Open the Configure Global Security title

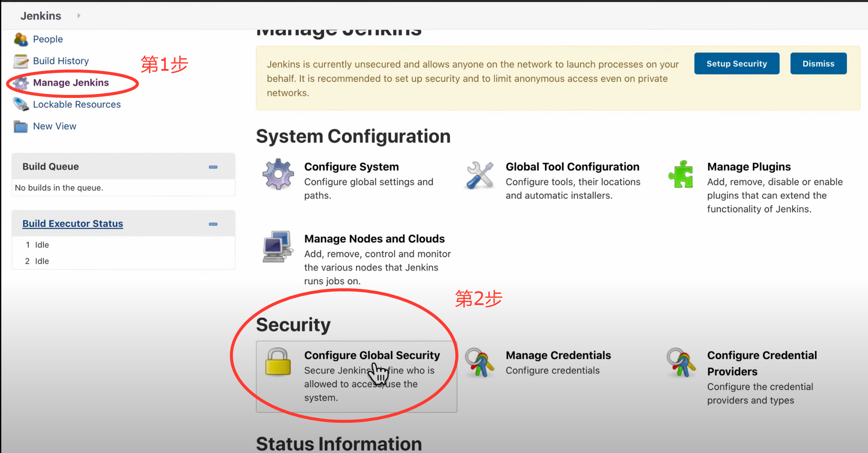tap(372, 355)
